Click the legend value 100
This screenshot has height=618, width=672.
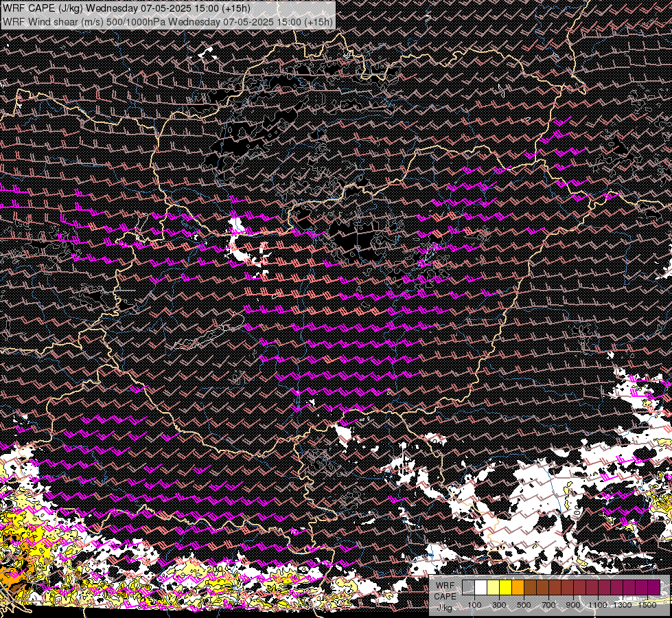tap(474, 605)
